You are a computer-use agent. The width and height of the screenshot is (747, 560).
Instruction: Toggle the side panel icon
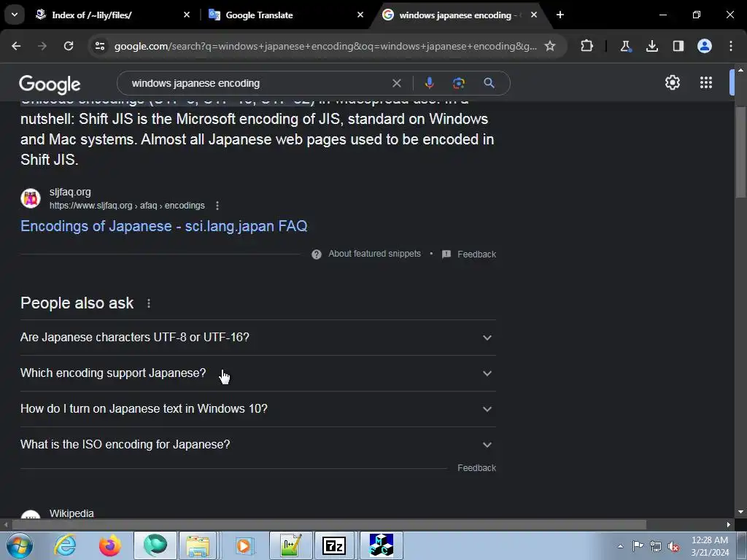pos(678,46)
